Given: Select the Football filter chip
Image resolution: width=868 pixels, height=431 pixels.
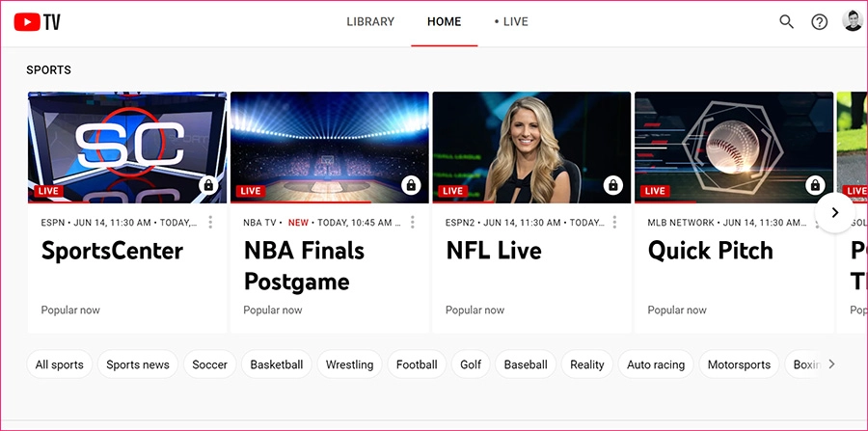Looking at the screenshot, I should 417,364.
